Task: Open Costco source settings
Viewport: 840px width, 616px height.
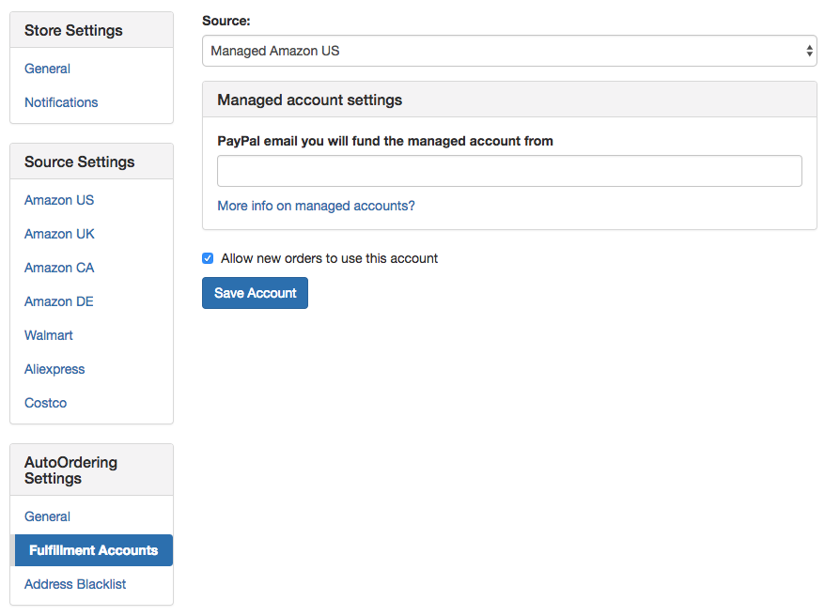Action: 45,403
